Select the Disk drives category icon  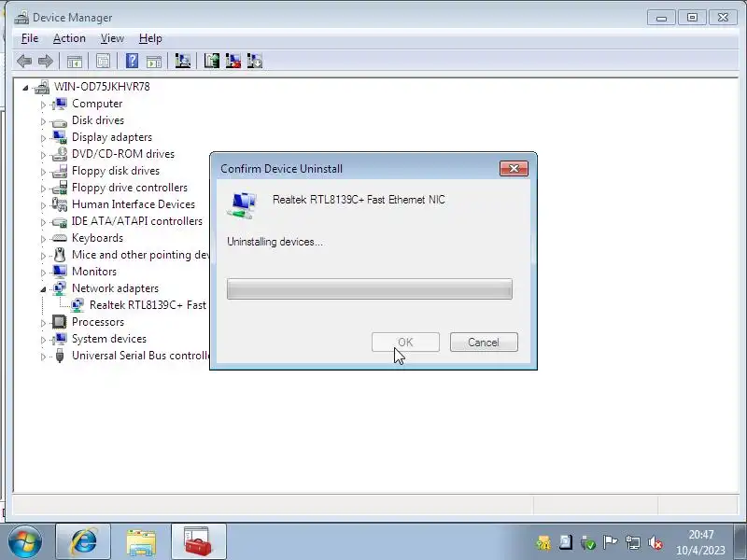tap(60, 121)
